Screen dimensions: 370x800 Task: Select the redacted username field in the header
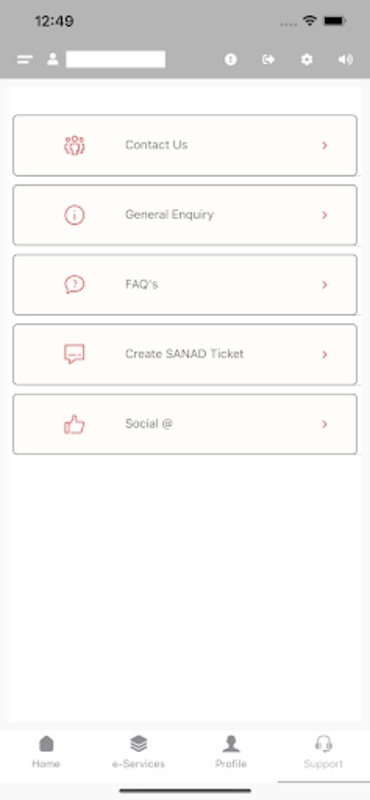(115, 59)
